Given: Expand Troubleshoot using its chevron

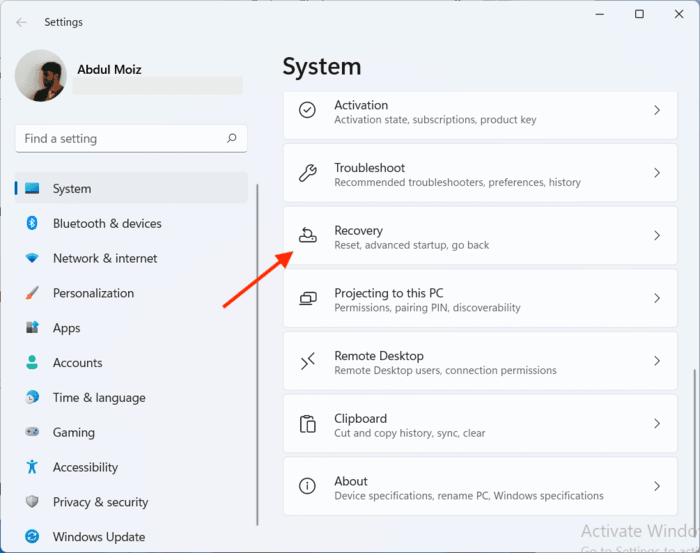Looking at the screenshot, I should (657, 173).
